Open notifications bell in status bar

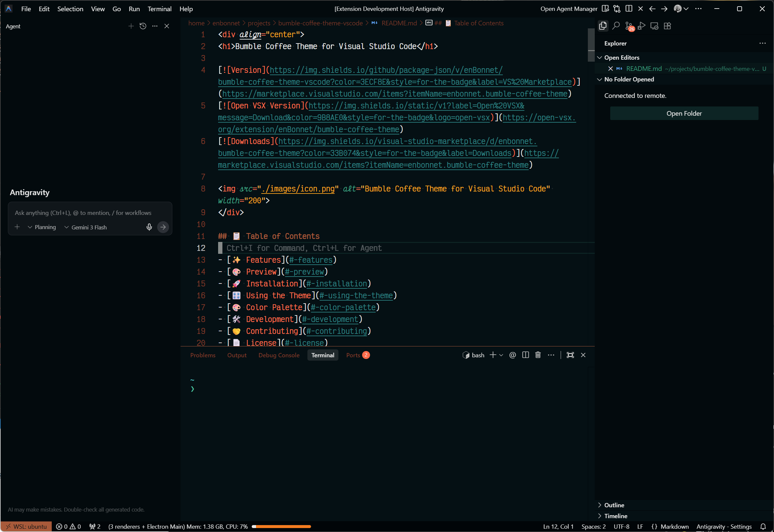point(763,526)
